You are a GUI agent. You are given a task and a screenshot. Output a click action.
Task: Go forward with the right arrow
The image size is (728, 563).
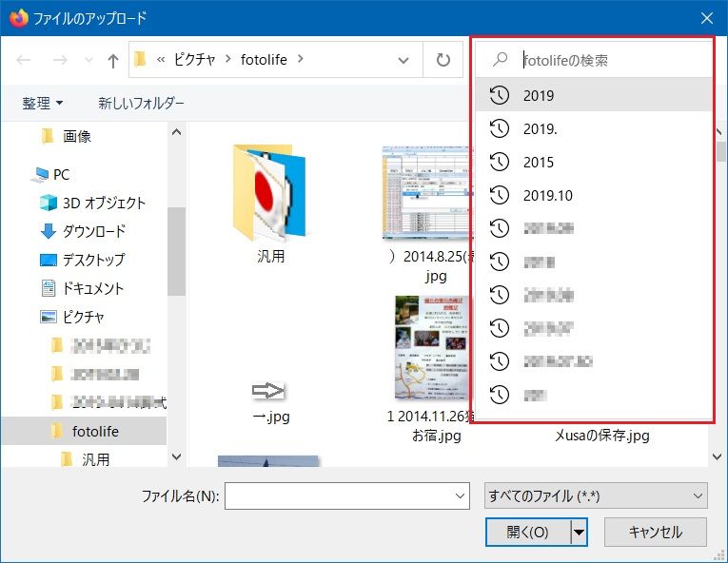coord(60,60)
